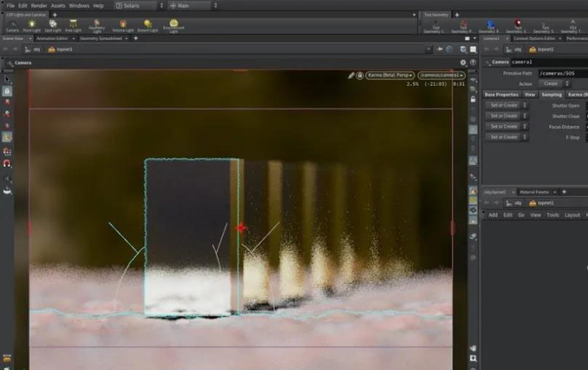Select the Volume Light shelf tool
This screenshot has height=370, width=588.
tap(123, 26)
